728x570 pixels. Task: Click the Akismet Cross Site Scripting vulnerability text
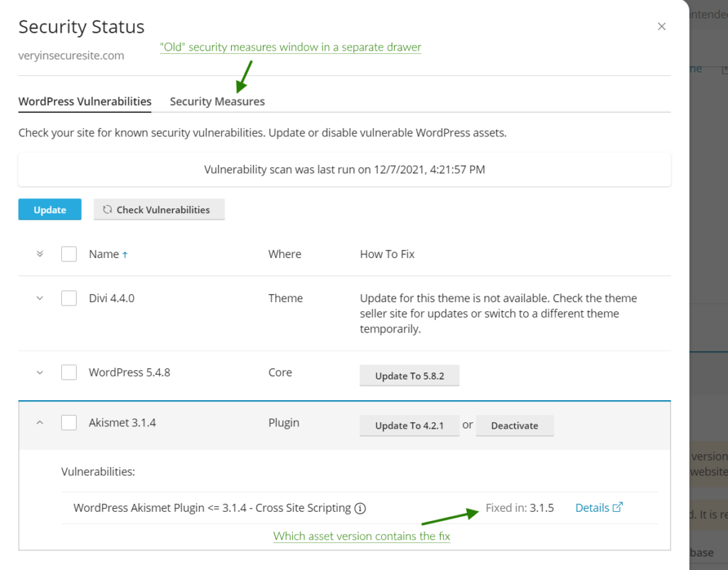point(212,507)
